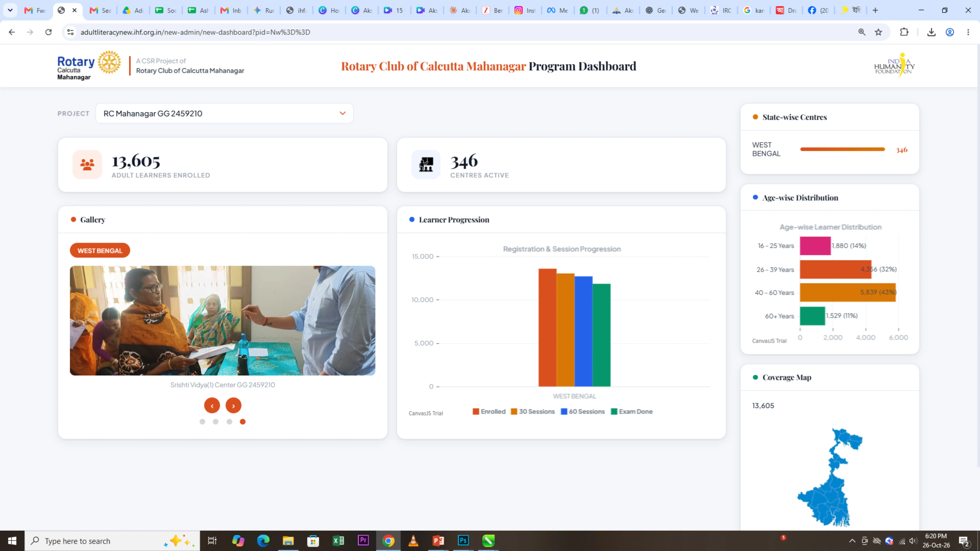Open a new browser tab
The width and height of the screenshot is (980, 551).
(875, 10)
